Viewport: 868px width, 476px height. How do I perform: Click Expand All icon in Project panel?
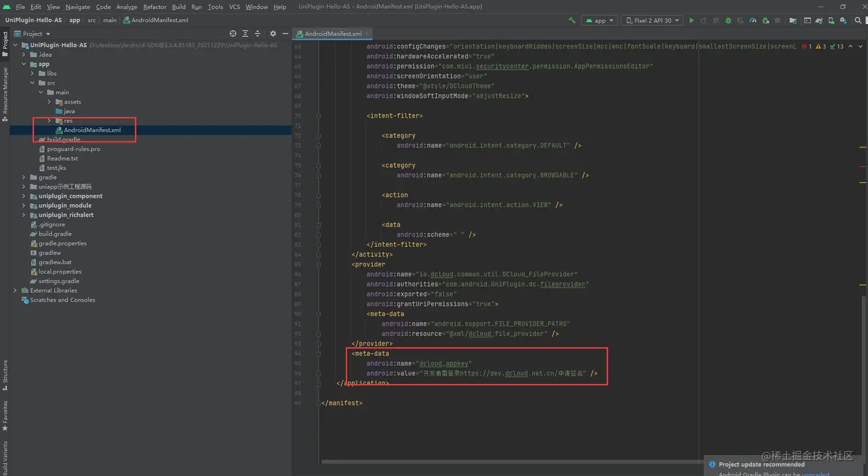(x=245, y=34)
